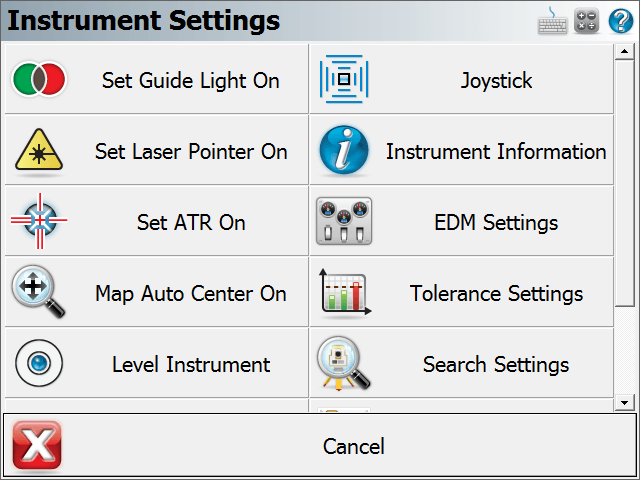640x480 pixels.
Task: Toggle Set Guide Light On
Action: click(157, 79)
